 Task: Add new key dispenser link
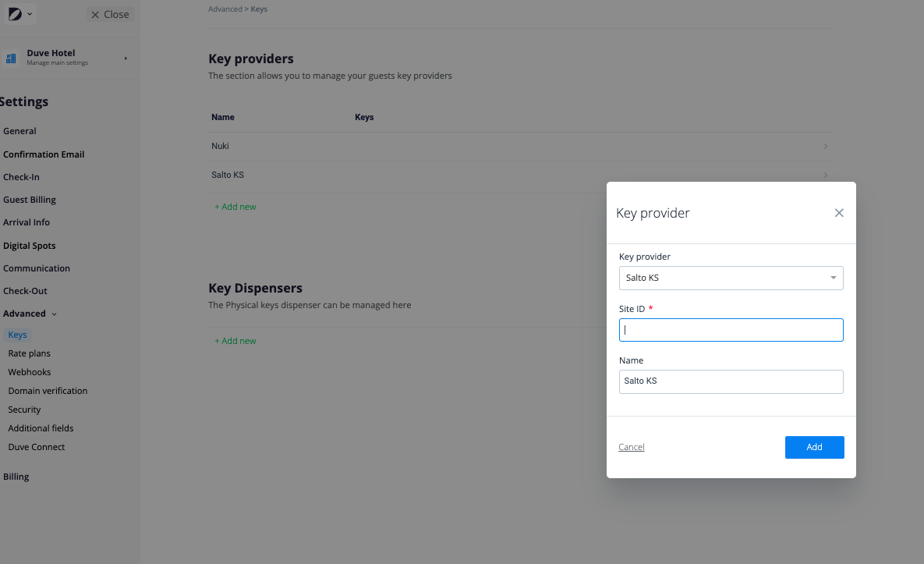pyautogui.click(x=235, y=341)
